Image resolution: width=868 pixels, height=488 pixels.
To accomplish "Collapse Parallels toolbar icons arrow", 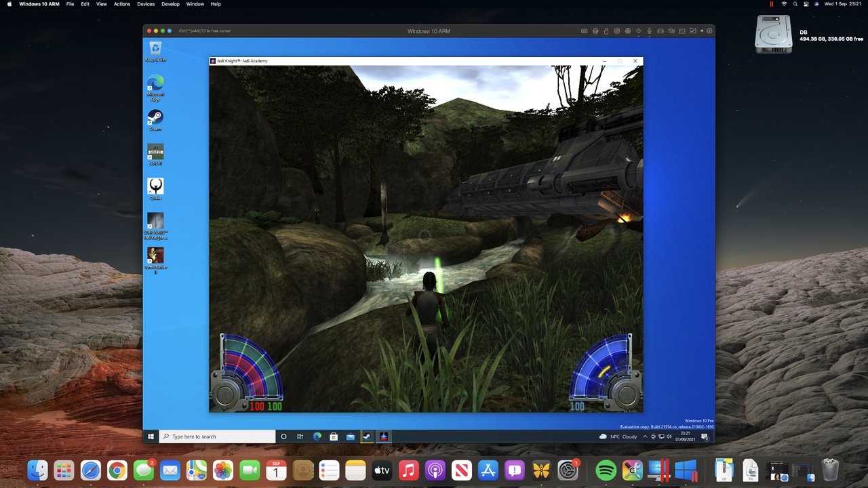I will [x=701, y=31].
